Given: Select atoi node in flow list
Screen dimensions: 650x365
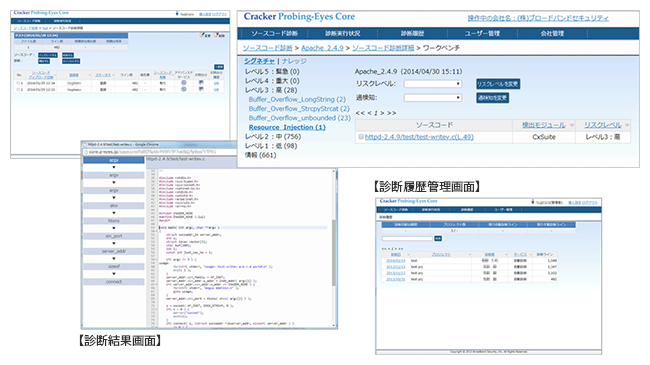Looking at the screenshot, I should pos(114,206).
